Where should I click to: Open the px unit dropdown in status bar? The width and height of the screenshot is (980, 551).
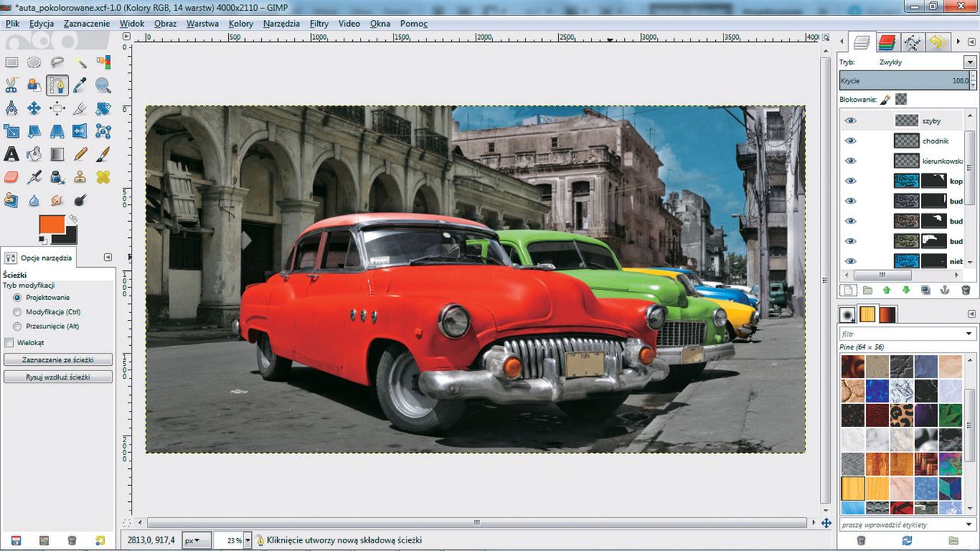(196, 540)
